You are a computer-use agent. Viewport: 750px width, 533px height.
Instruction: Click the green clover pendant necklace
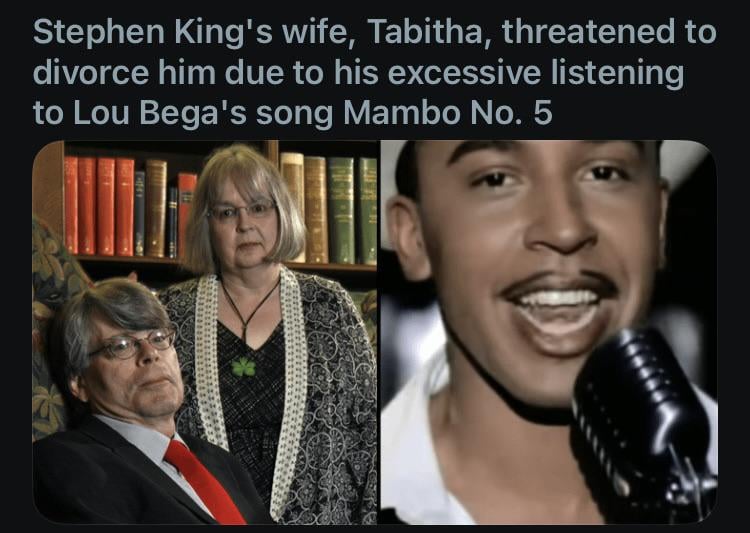244,366
